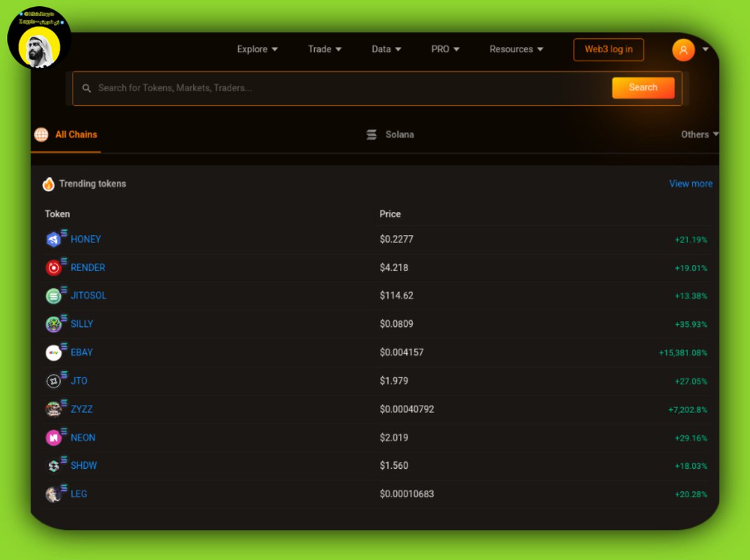Viewport: 750px width, 560px height.
Task: Click the $114.62 price value
Action: point(396,296)
